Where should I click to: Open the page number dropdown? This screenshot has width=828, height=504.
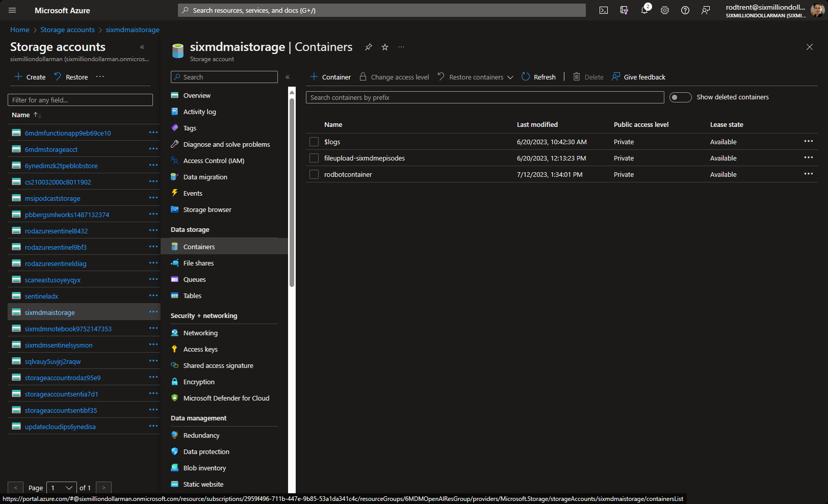[x=61, y=488]
